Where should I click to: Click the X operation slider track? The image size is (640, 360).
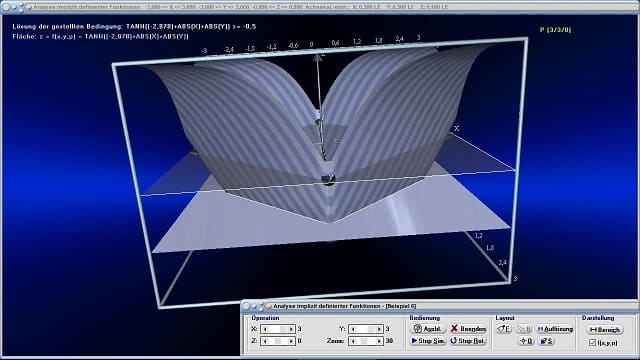tap(278, 329)
